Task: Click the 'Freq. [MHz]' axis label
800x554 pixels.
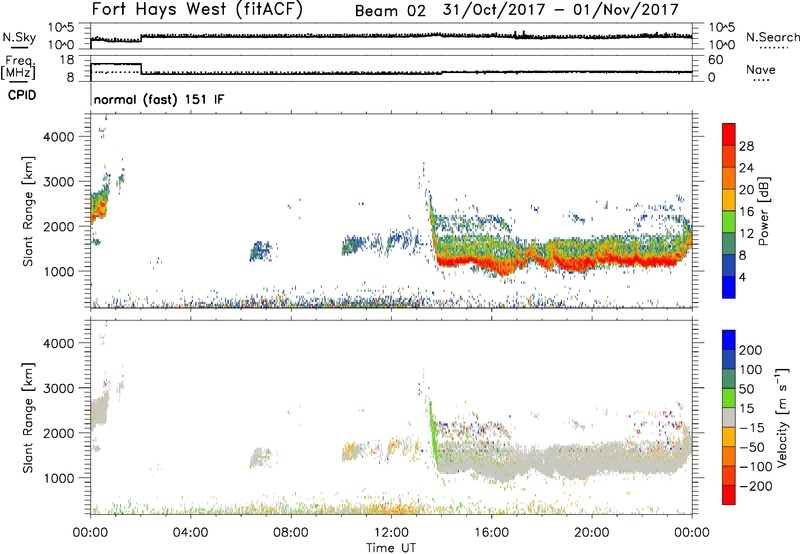Action: pos(19,68)
